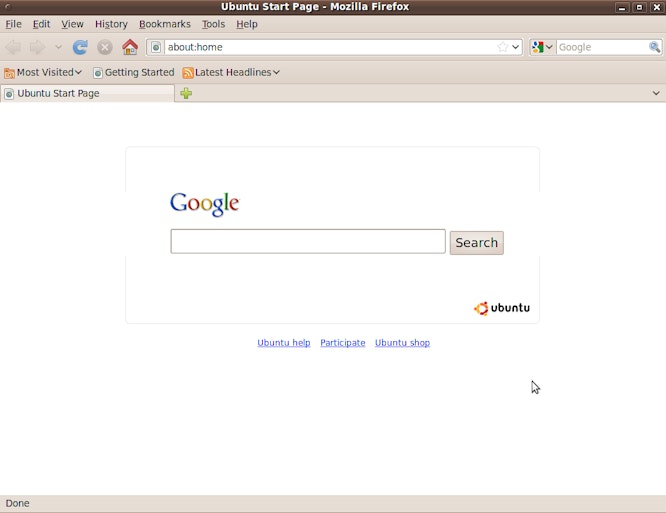The width and height of the screenshot is (666, 513).
Task: Open the Edit menu
Action: (41, 24)
